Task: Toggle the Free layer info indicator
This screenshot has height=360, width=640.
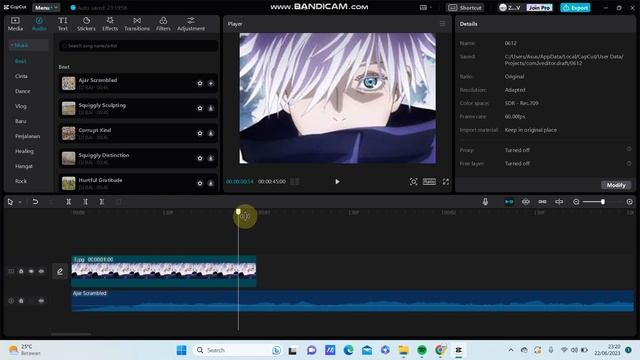Action: point(629,163)
